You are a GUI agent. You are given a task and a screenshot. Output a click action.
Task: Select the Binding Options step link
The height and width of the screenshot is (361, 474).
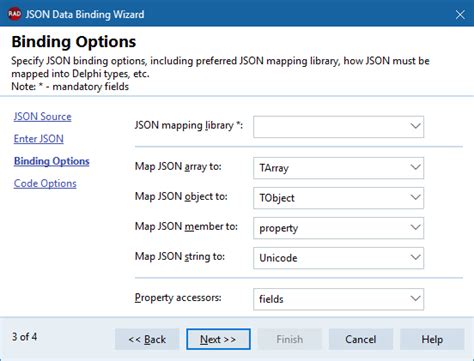tap(52, 161)
